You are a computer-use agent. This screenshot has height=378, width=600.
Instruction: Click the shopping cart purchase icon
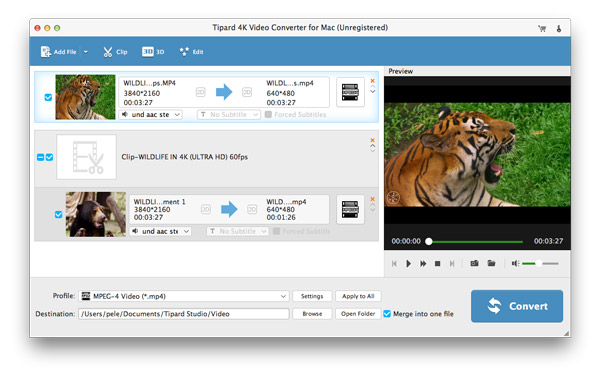[x=542, y=28]
